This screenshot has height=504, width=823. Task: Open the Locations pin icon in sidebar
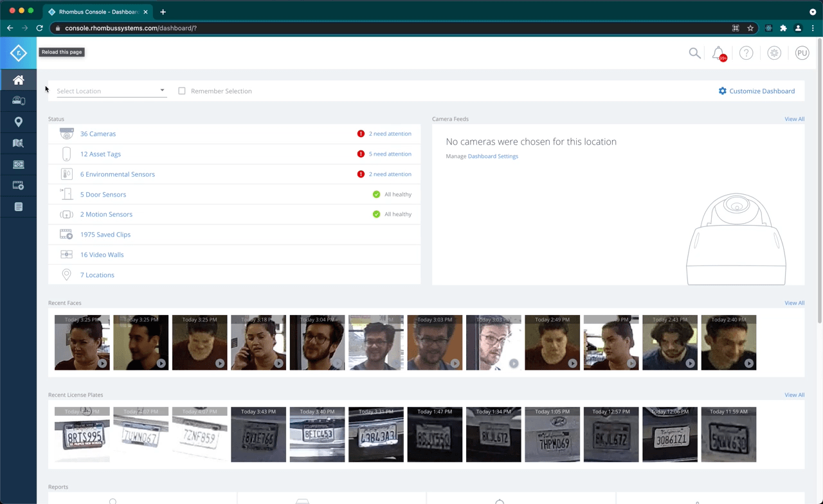coord(18,122)
